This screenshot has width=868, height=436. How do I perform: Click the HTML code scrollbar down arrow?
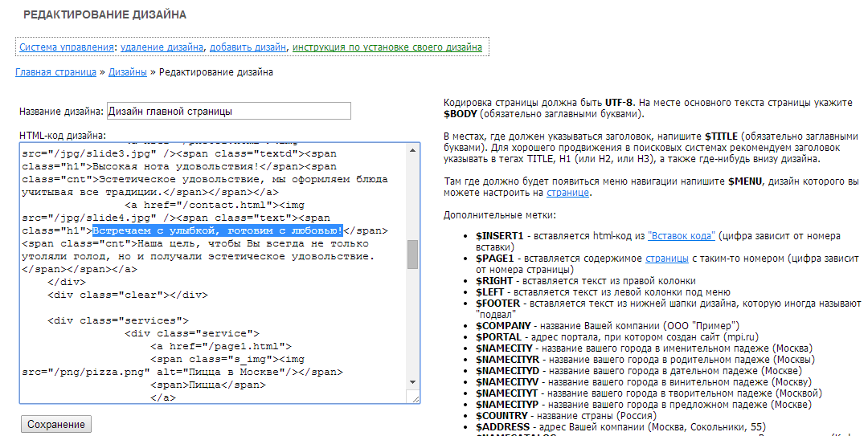click(x=413, y=384)
